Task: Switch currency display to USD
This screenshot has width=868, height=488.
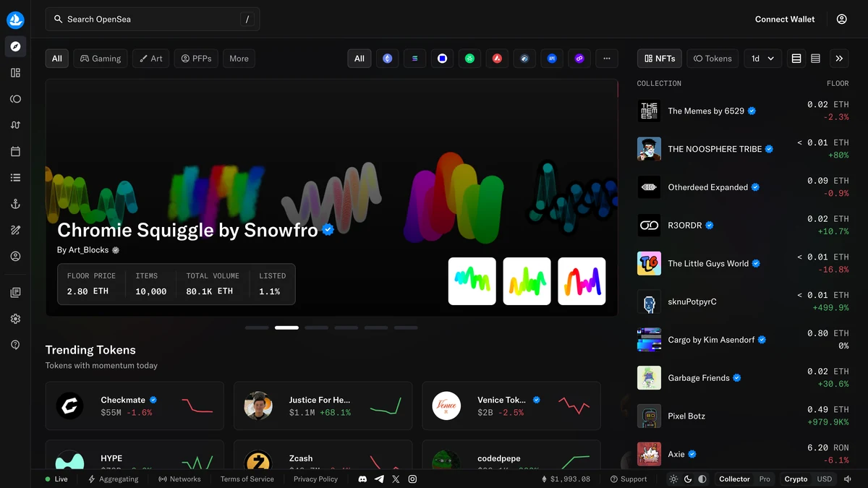Action: tap(825, 479)
